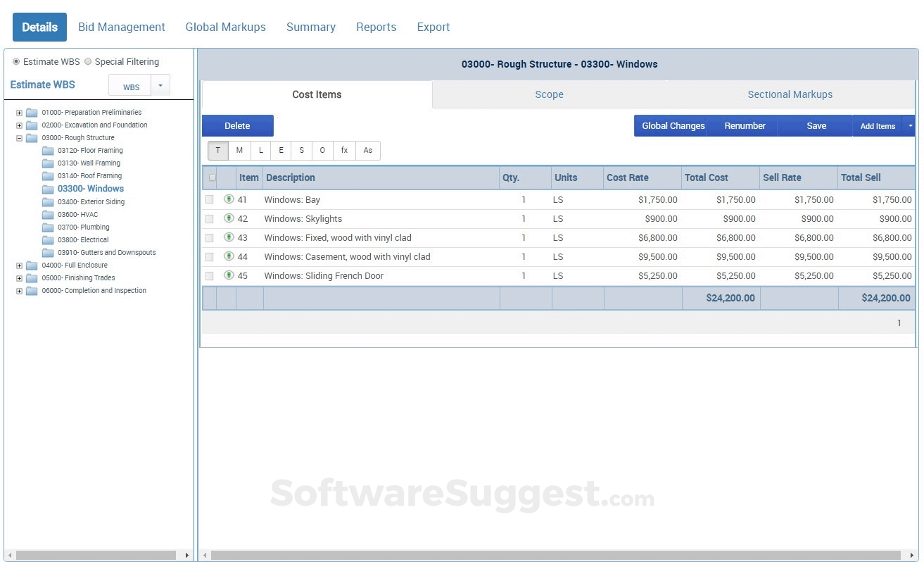Viewport: 924px width, 562px height.
Task: Click the Save button
Action: click(816, 125)
